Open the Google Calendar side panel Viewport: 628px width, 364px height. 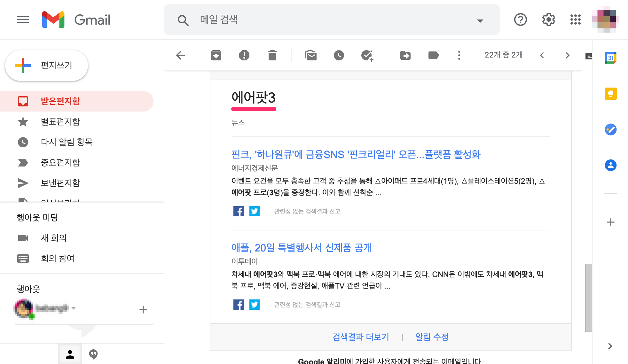610,58
